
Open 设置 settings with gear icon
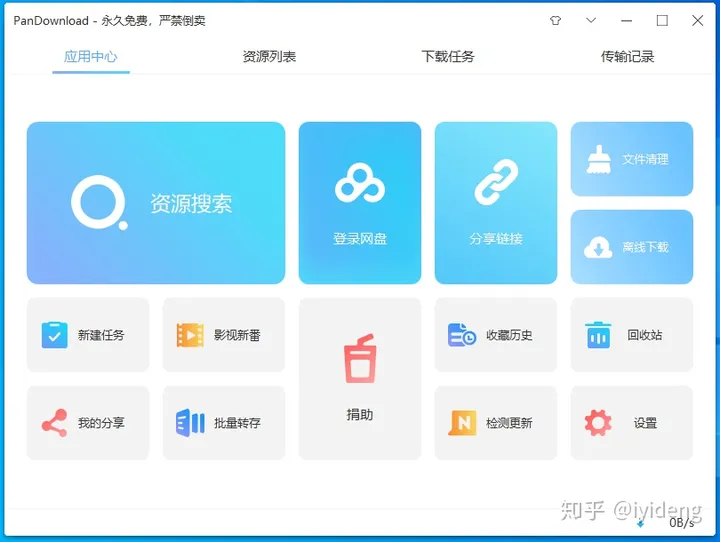tap(631, 423)
